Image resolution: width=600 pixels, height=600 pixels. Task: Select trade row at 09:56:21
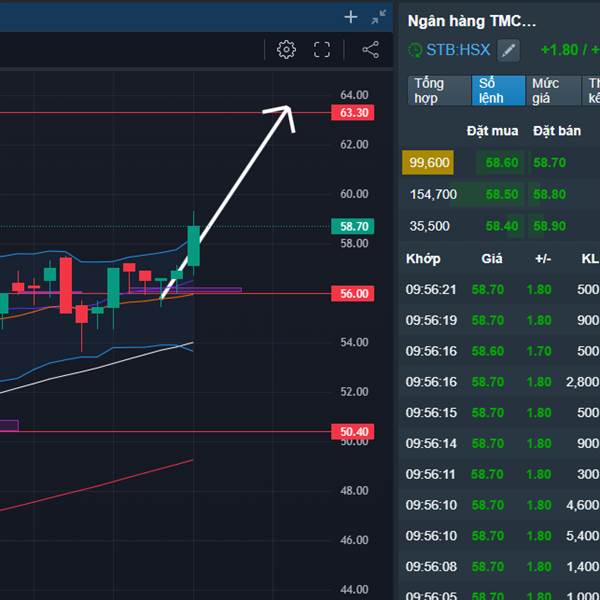point(500,290)
